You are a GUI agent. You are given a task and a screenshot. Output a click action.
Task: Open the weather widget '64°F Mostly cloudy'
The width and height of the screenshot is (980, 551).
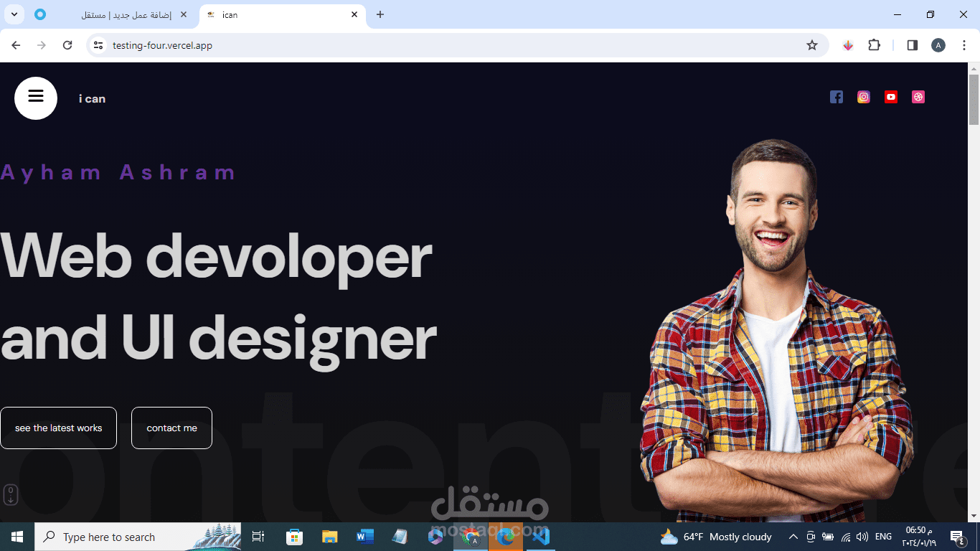click(716, 537)
